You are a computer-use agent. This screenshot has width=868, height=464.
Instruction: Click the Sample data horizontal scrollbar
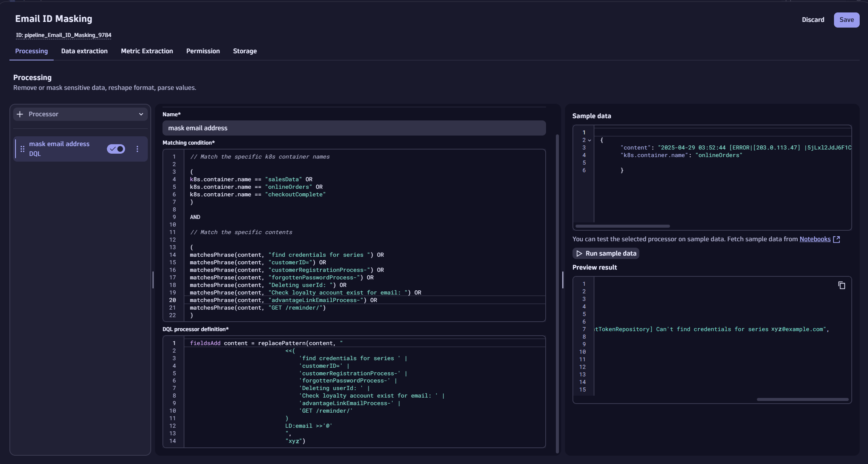(622, 226)
